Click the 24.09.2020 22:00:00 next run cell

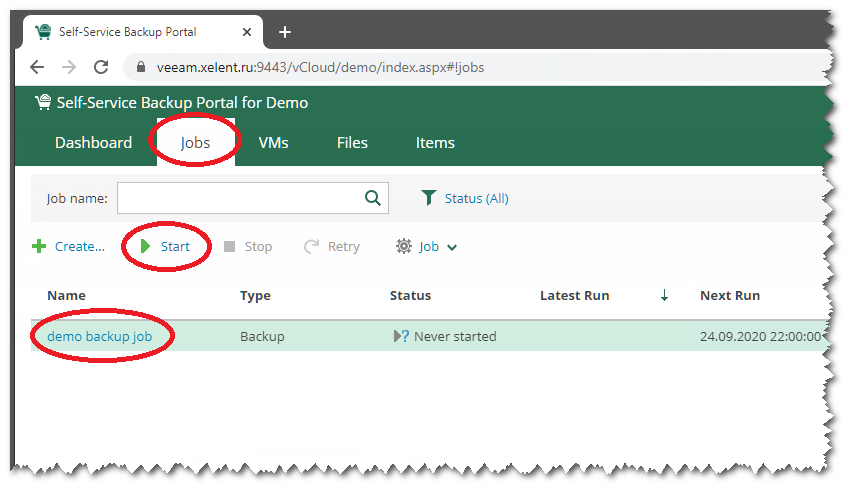click(760, 336)
